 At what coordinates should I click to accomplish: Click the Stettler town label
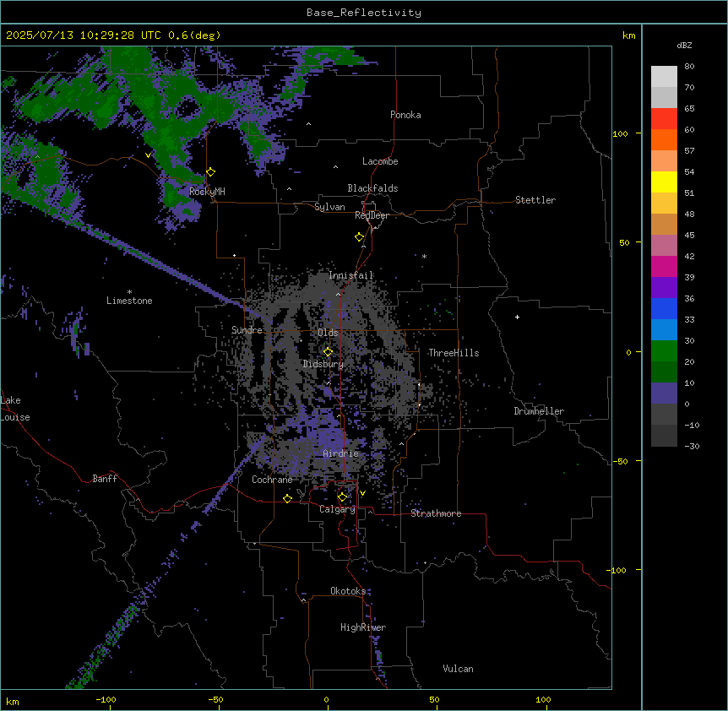point(535,200)
